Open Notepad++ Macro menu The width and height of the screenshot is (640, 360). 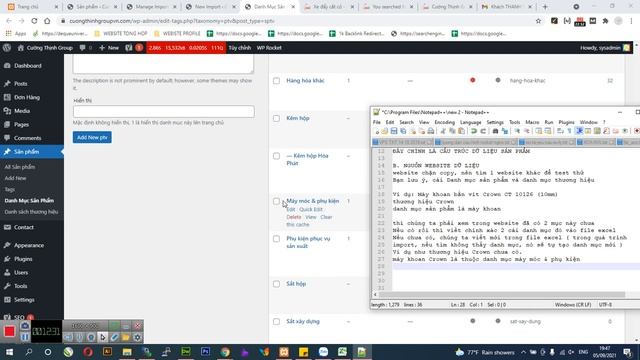click(x=532, y=122)
